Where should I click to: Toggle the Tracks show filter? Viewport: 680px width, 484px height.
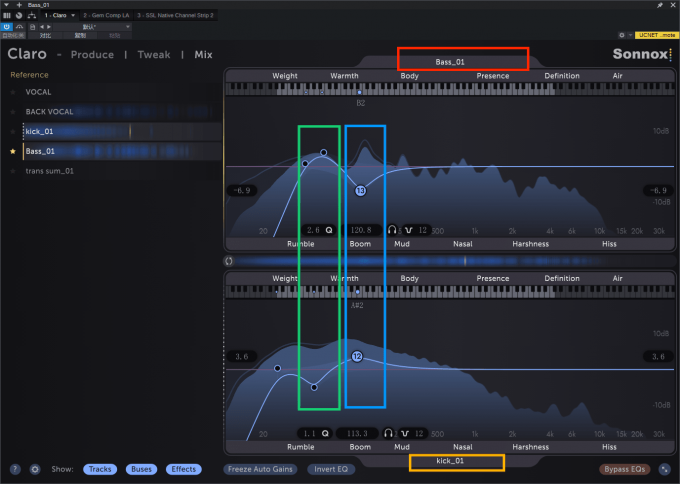tap(99, 468)
